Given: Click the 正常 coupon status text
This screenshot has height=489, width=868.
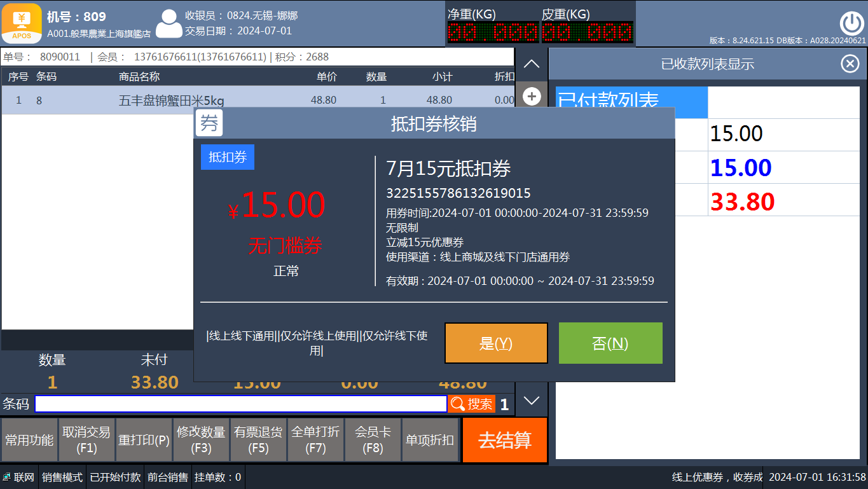Looking at the screenshot, I should click(x=286, y=272).
